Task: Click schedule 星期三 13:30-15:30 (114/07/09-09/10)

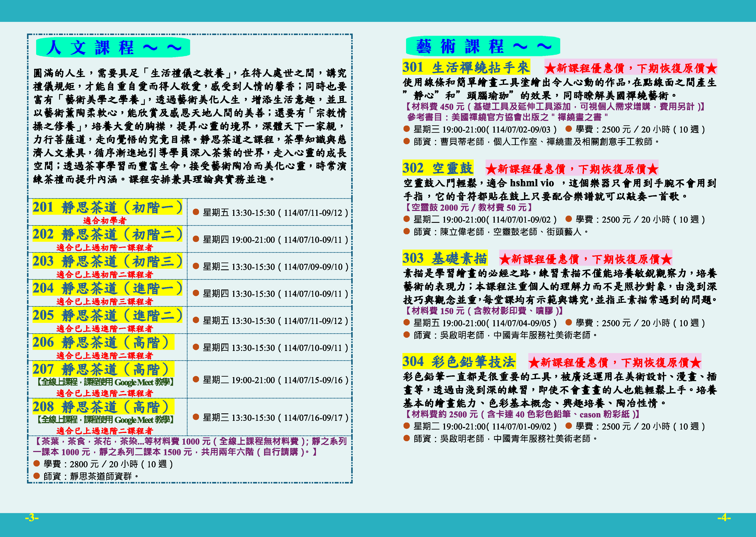Action: coord(270,267)
